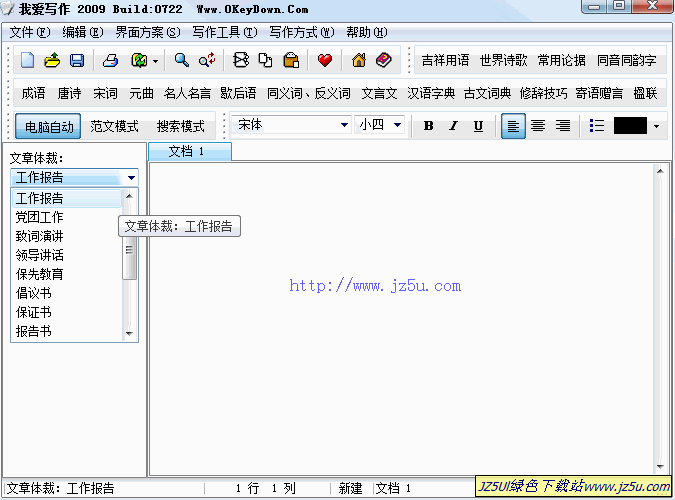Click the Paste clipboard icon
This screenshot has width=675, height=500.
pos(291,61)
